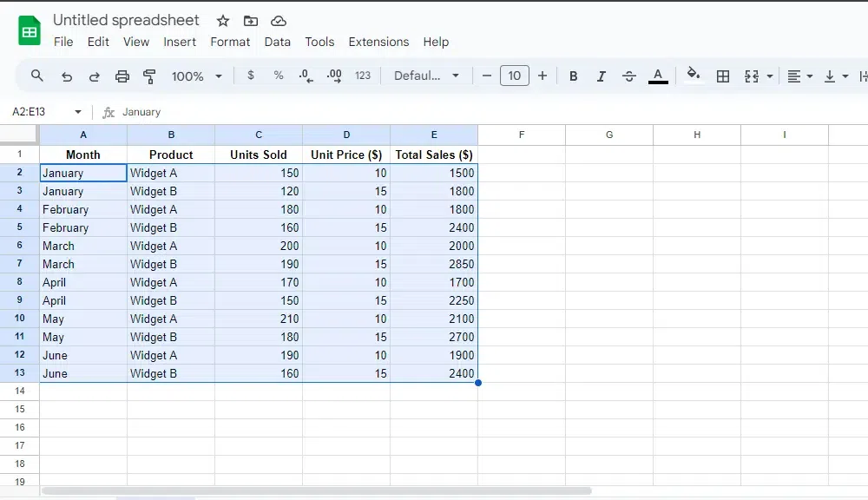Screen dimensions: 868x500
Task: Toggle strikethrough formatting
Action: (x=628, y=76)
